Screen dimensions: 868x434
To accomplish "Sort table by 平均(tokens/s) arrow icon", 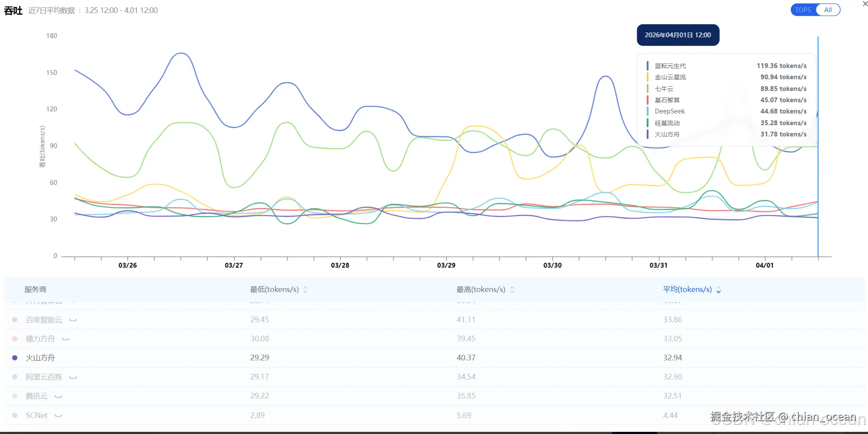I will click(719, 290).
